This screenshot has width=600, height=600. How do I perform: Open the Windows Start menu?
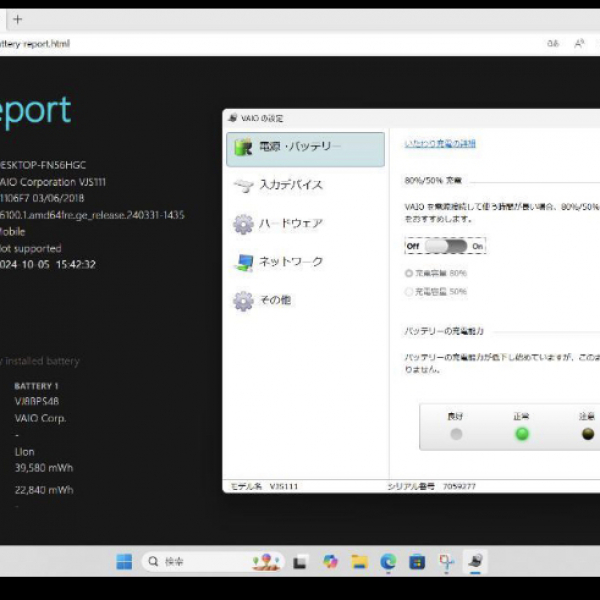click(124, 561)
